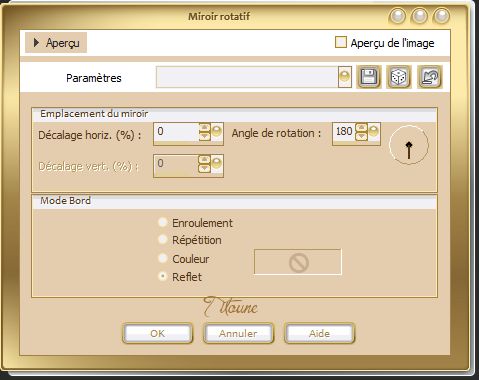Click the reset to default icon
Screen dimensions: 479x380
(x=430, y=77)
